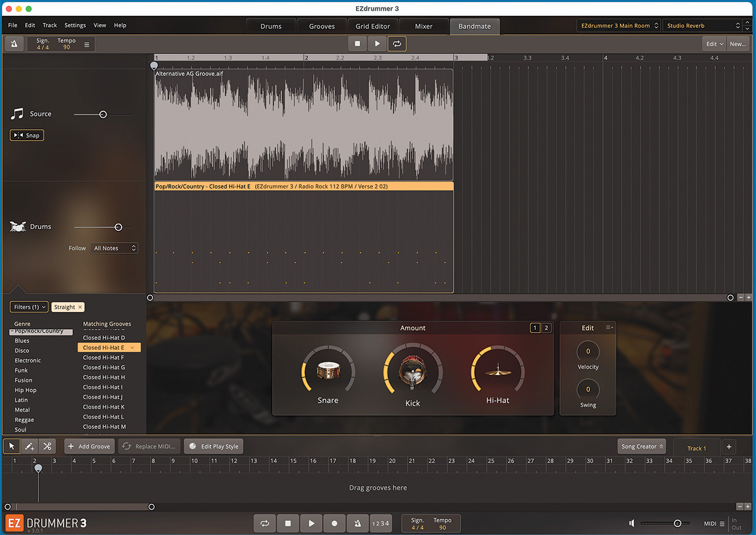The image size is (756, 535).
Task: Switch to the Mixer tab
Action: [x=423, y=26]
